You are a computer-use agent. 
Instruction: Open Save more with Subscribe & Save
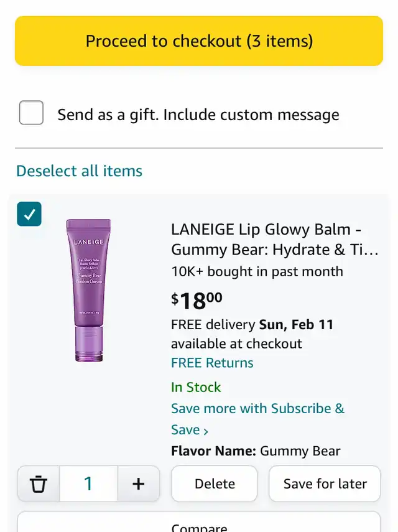(x=257, y=409)
